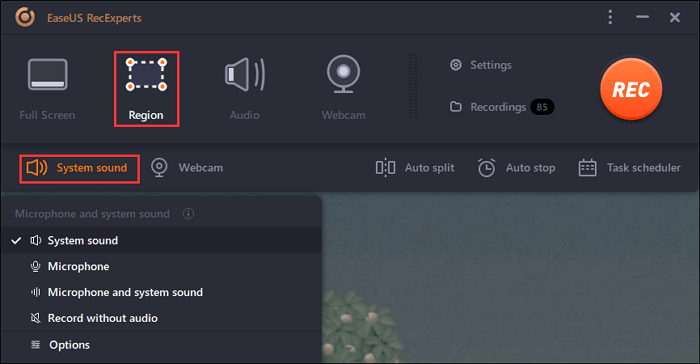The image size is (700, 364).
Task: Expand the System sound dropdown
Action: [79, 168]
